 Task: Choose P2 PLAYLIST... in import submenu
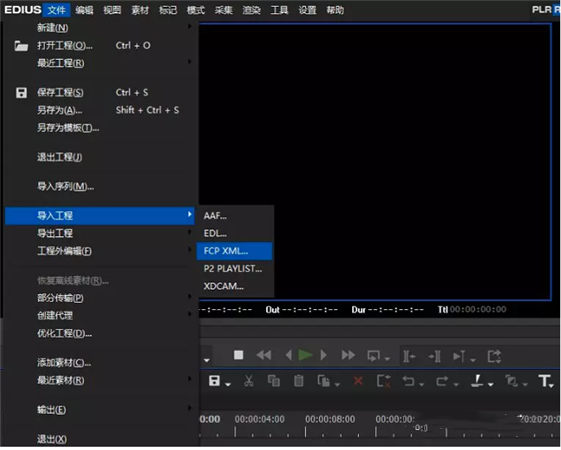pos(235,269)
